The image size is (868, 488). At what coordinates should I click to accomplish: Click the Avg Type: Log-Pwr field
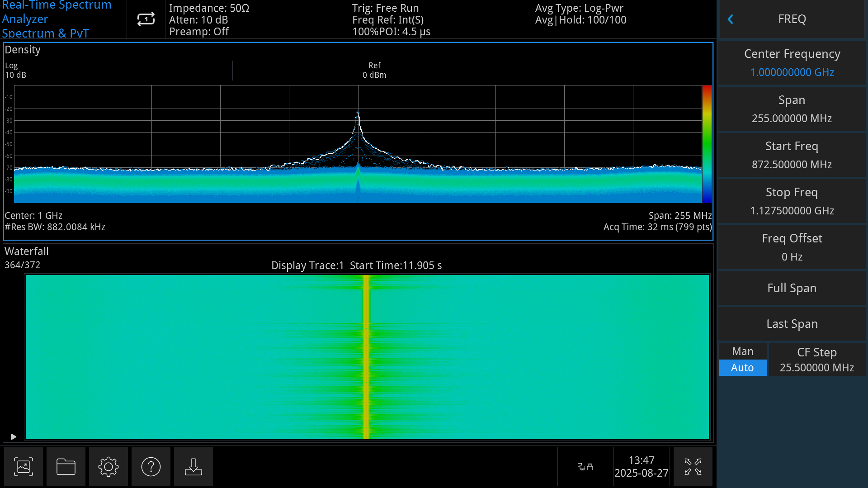(580, 8)
